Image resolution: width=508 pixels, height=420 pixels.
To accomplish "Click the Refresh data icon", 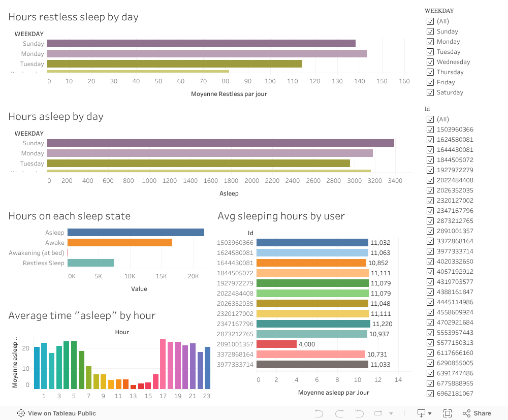I will click(378, 413).
